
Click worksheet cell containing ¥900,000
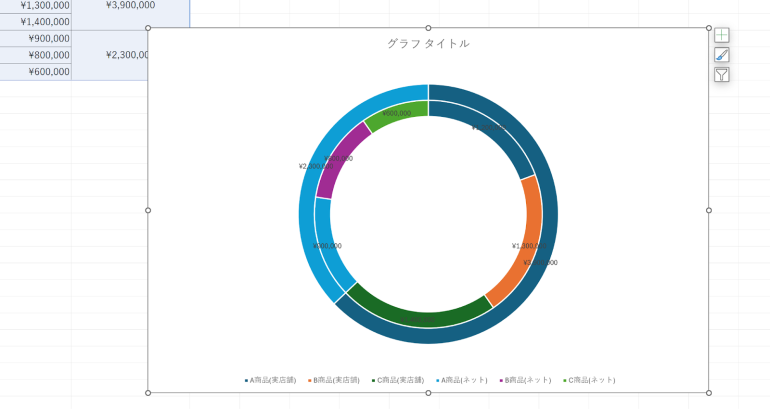point(36,38)
